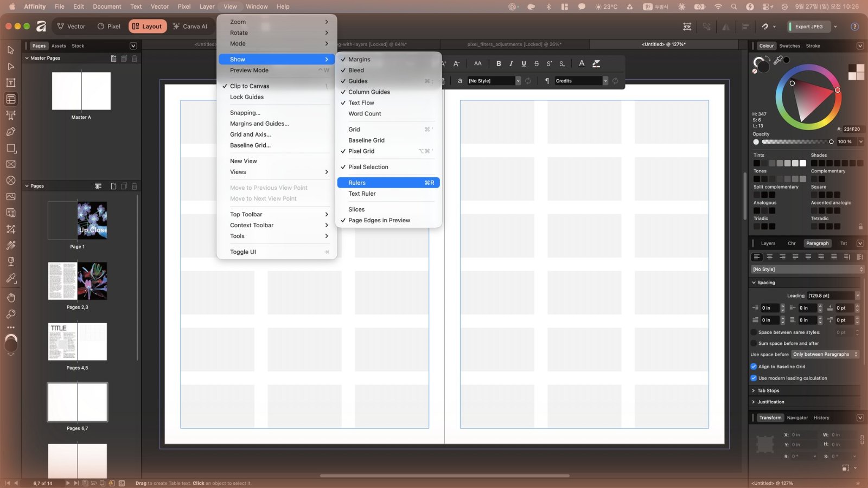Image resolution: width=868 pixels, height=488 pixels.
Task: Tick Sum space before and after
Action: [x=754, y=343]
